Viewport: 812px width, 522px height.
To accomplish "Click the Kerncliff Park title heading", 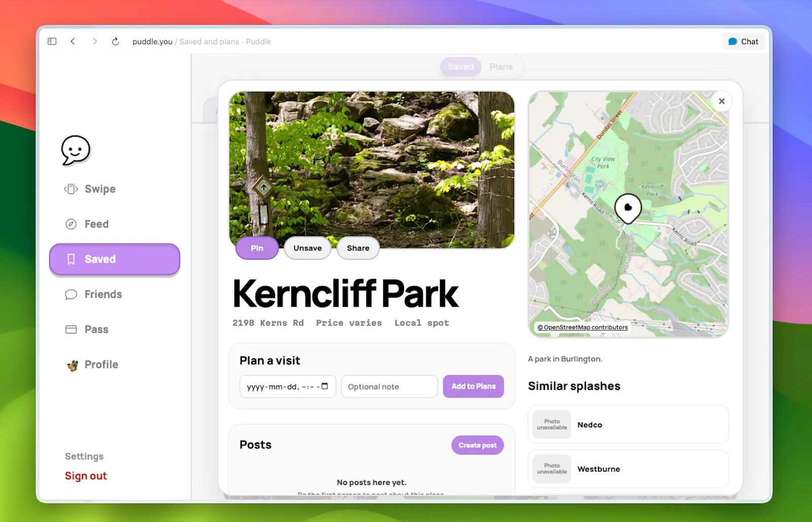I will pos(346,294).
